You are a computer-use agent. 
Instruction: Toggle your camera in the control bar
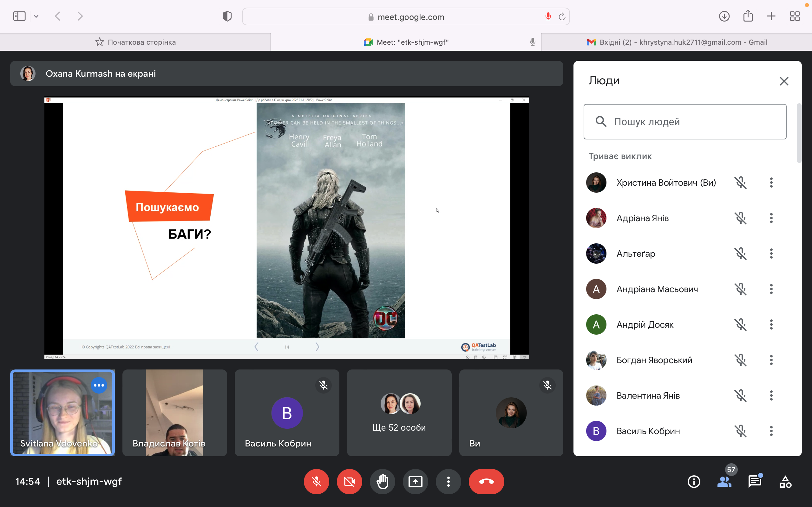[x=349, y=482]
